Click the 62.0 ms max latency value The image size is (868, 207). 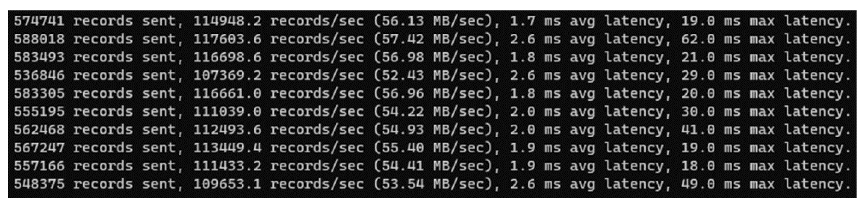pyautogui.click(x=698, y=40)
